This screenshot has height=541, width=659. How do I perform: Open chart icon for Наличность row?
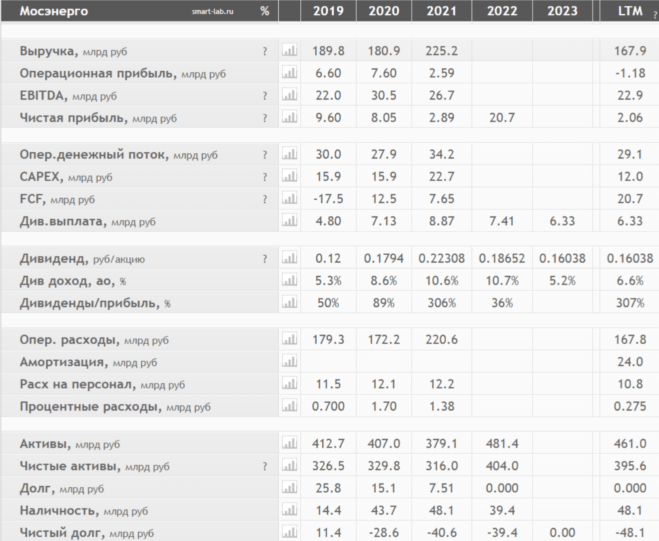click(290, 510)
